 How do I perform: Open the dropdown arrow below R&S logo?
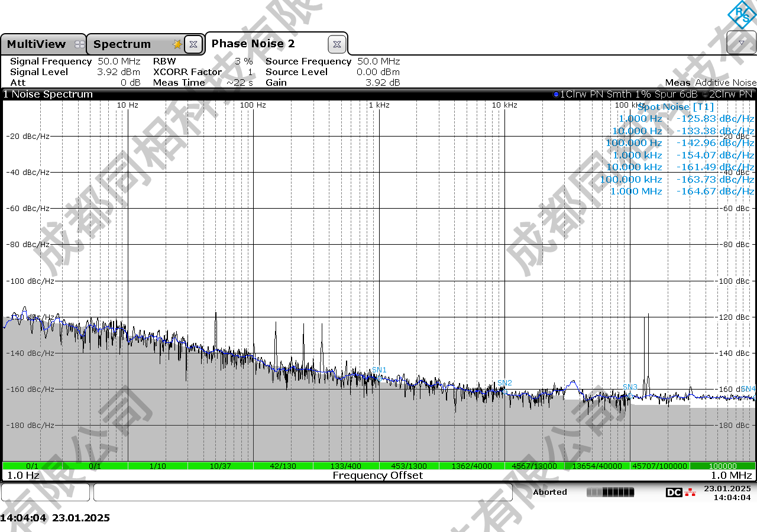tap(742, 43)
